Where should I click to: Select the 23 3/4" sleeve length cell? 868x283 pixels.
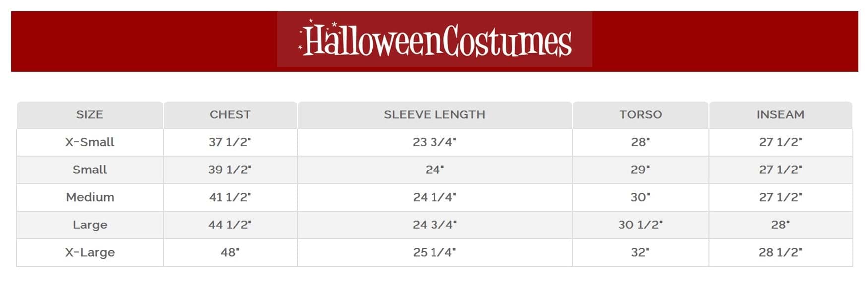[434, 142]
